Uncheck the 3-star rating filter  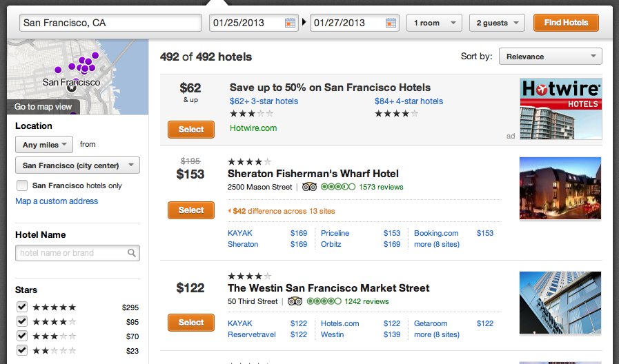click(22, 336)
